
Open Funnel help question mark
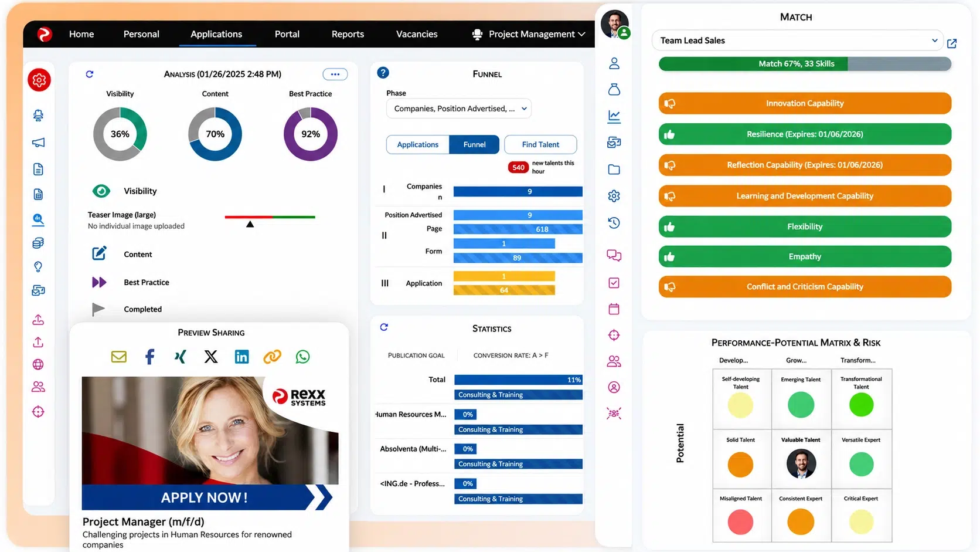tap(383, 73)
